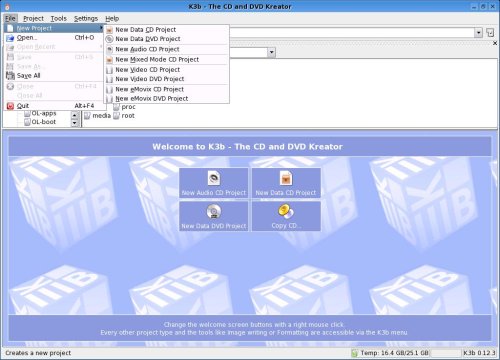Viewport: 500px width, 360px height.
Task: Click the red Quit icon
Action: coord(10,106)
